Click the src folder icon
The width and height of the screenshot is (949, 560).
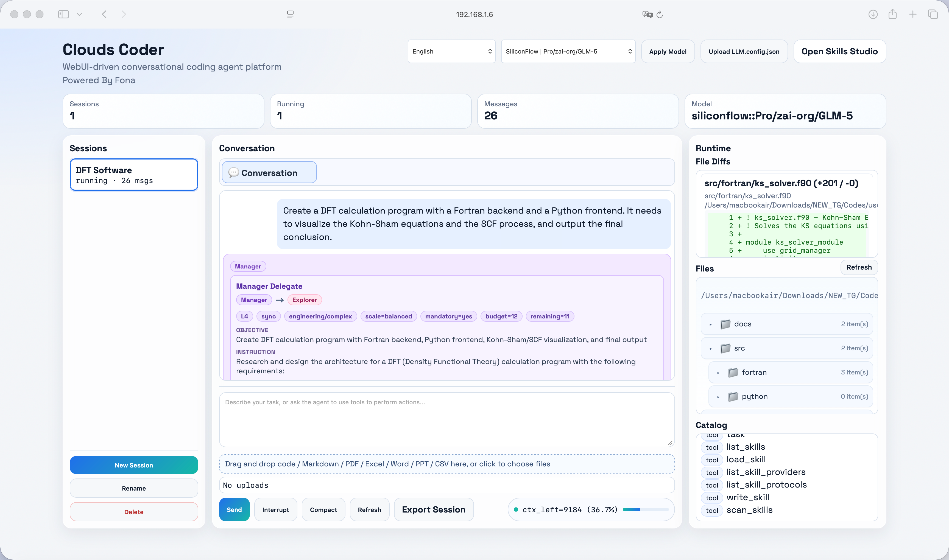point(725,348)
